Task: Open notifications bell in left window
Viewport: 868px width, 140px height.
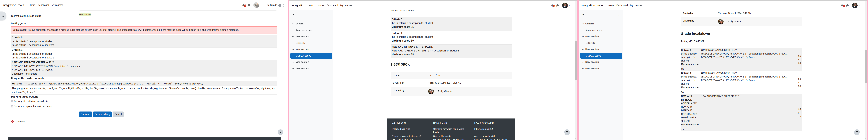Action: [x=244, y=5]
